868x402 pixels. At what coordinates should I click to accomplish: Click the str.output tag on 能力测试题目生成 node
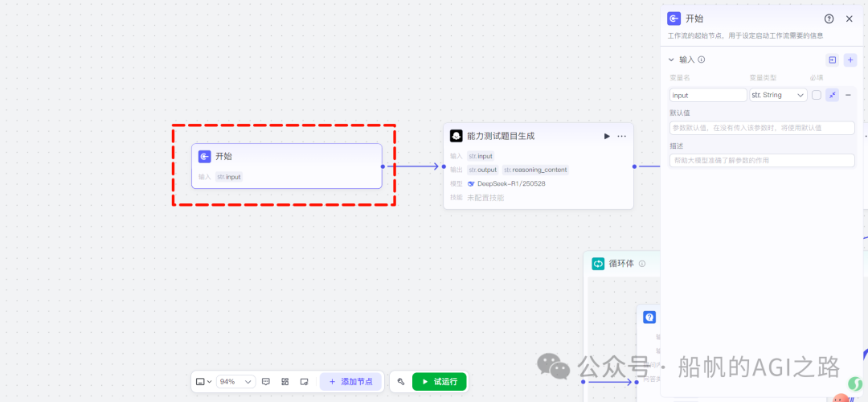coord(483,170)
